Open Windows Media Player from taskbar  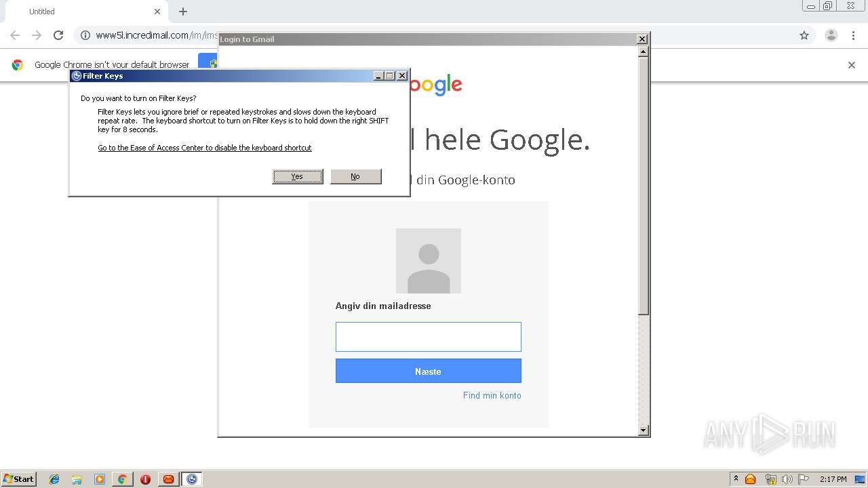click(x=100, y=479)
